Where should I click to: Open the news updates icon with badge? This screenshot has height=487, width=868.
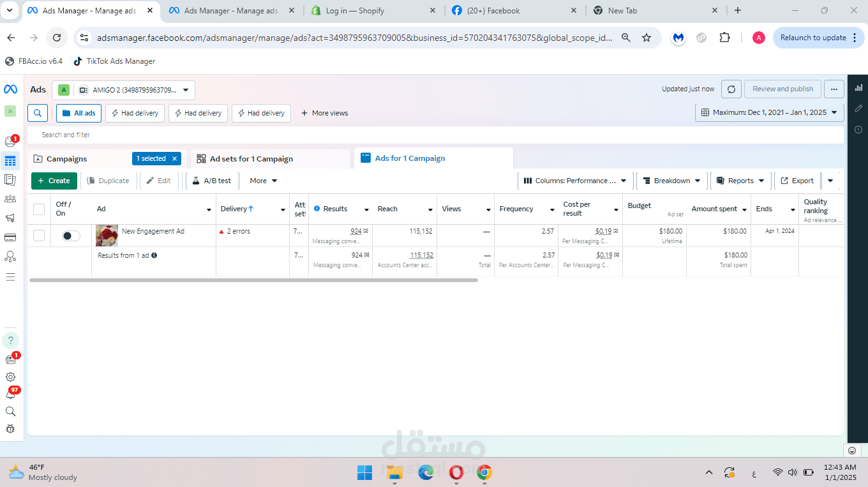(10, 359)
